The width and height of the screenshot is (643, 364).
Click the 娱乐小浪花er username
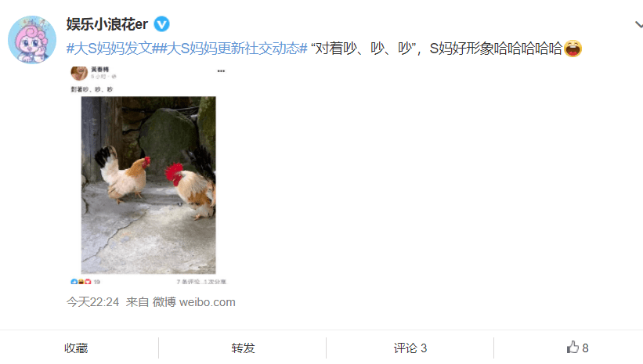pos(107,24)
